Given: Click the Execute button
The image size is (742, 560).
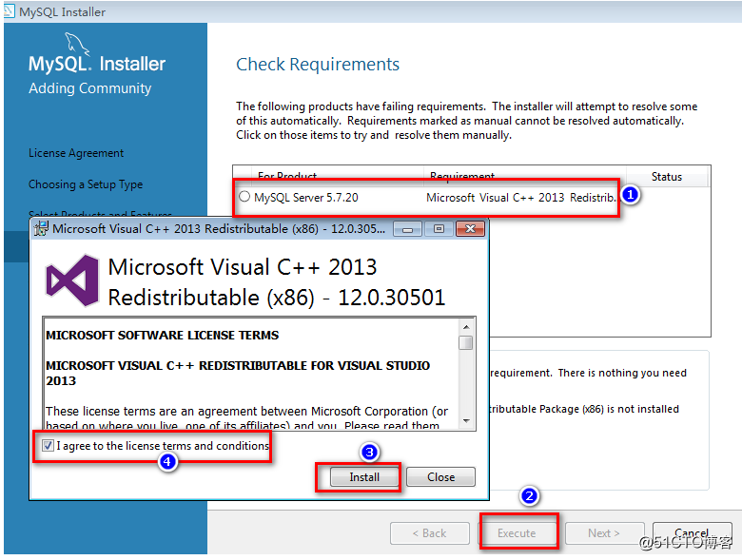Looking at the screenshot, I should pos(517,533).
